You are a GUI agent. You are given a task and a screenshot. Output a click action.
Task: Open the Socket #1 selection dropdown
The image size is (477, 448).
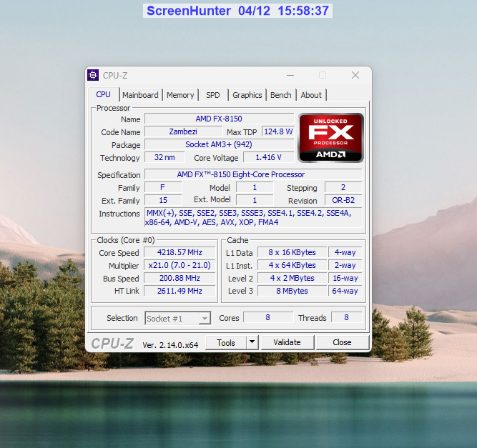[x=177, y=318]
